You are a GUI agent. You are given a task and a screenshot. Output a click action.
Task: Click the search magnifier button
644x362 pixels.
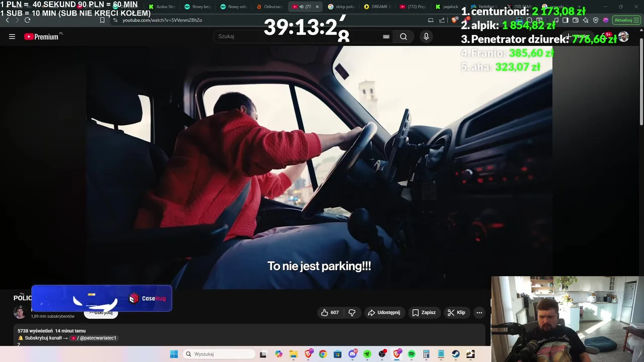pos(404,37)
